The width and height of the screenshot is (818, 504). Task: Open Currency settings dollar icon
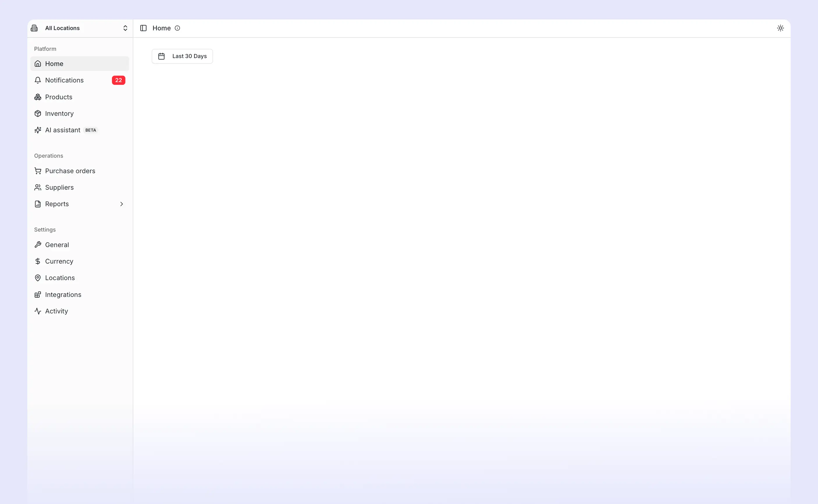(38, 261)
